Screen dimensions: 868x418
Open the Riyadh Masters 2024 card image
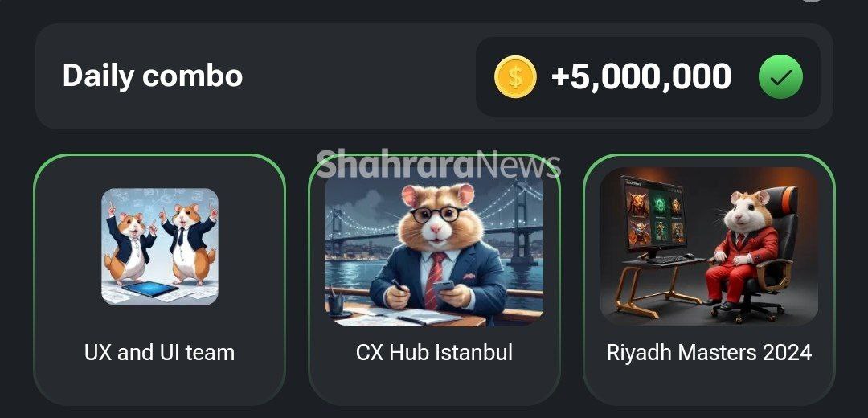coord(709,246)
